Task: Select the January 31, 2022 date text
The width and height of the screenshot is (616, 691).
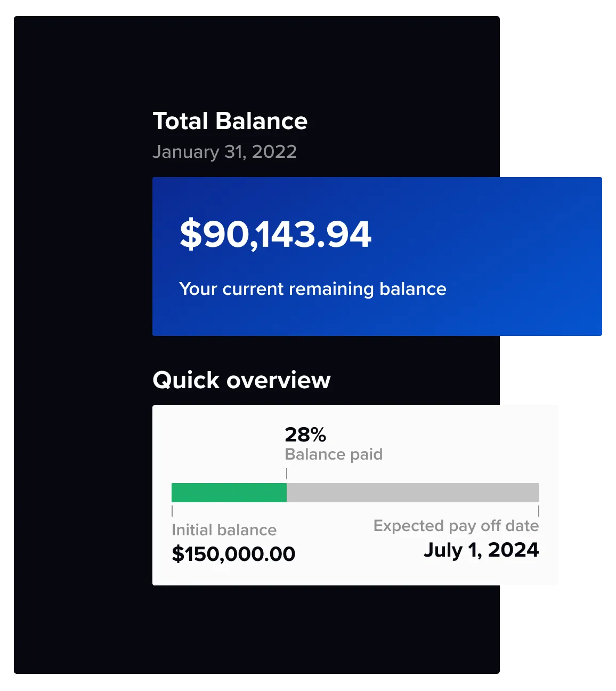Action: click(x=224, y=152)
